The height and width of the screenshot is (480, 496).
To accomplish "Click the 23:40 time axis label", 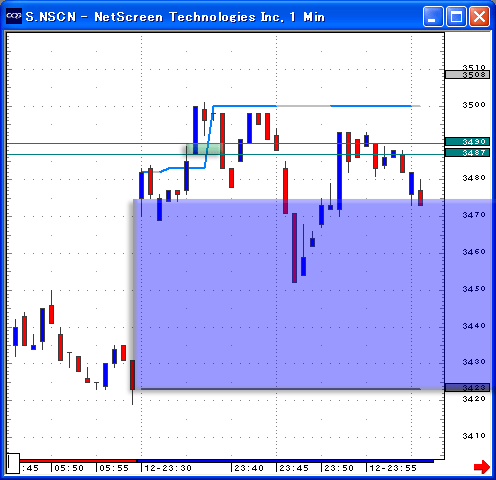I will [x=249, y=468].
